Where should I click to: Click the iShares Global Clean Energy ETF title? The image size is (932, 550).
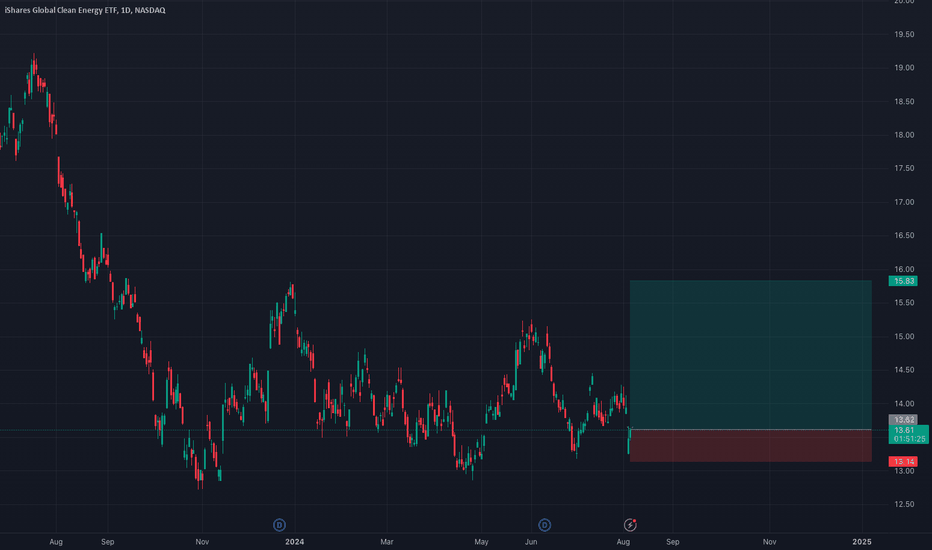(85, 10)
